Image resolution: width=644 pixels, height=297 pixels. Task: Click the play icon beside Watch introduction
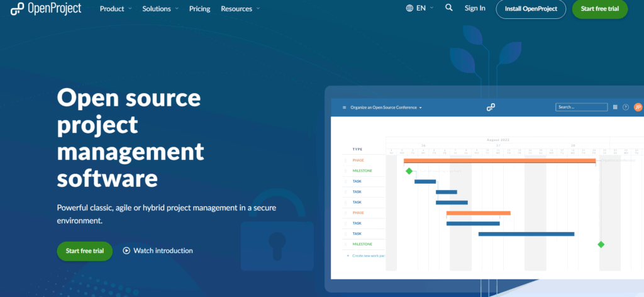(126, 250)
